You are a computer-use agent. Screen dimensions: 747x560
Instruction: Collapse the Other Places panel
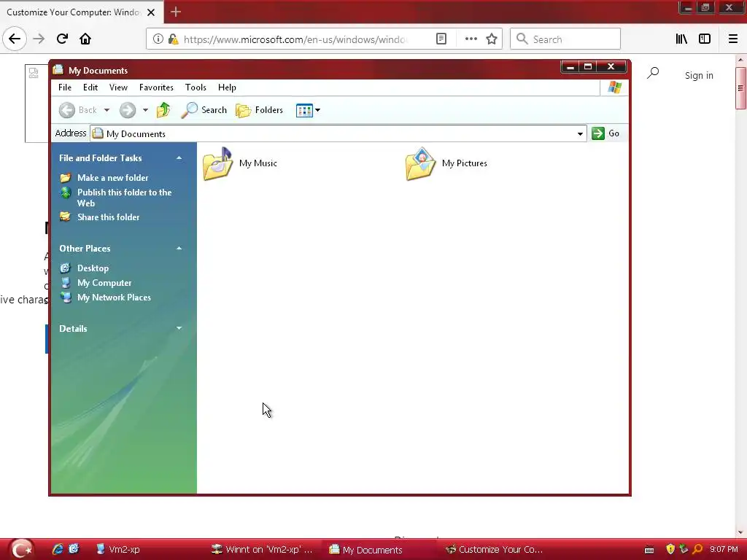tap(179, 248)
